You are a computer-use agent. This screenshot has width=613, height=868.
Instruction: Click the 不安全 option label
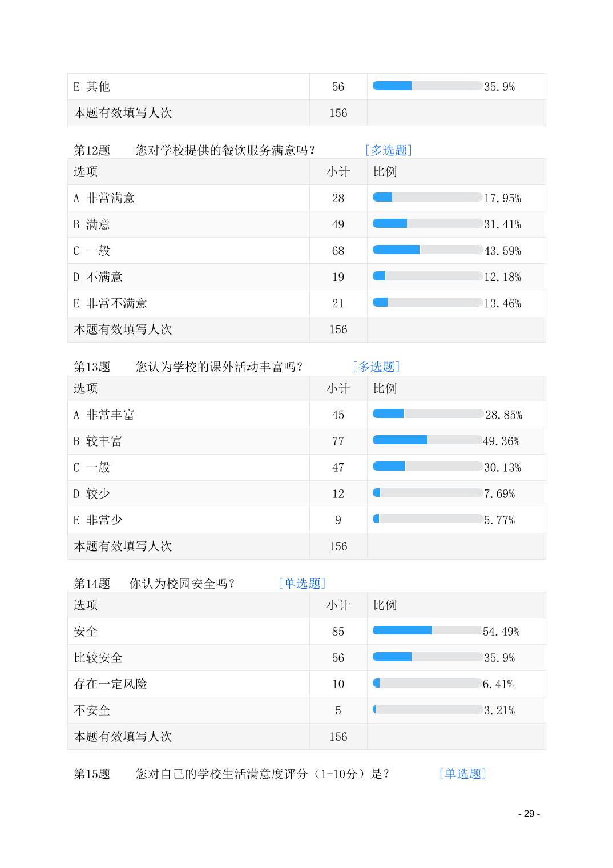(x=92, y=710)
